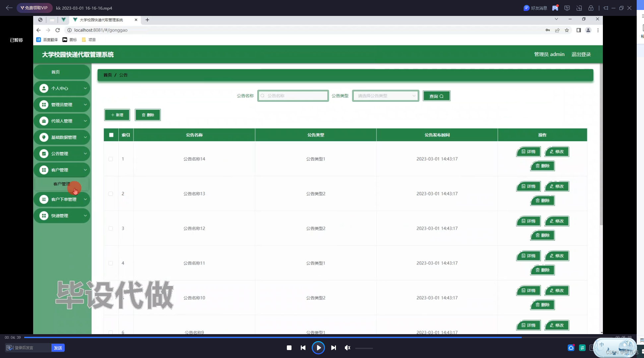Open the 公告类型 dropdown selector

(385, 96)
